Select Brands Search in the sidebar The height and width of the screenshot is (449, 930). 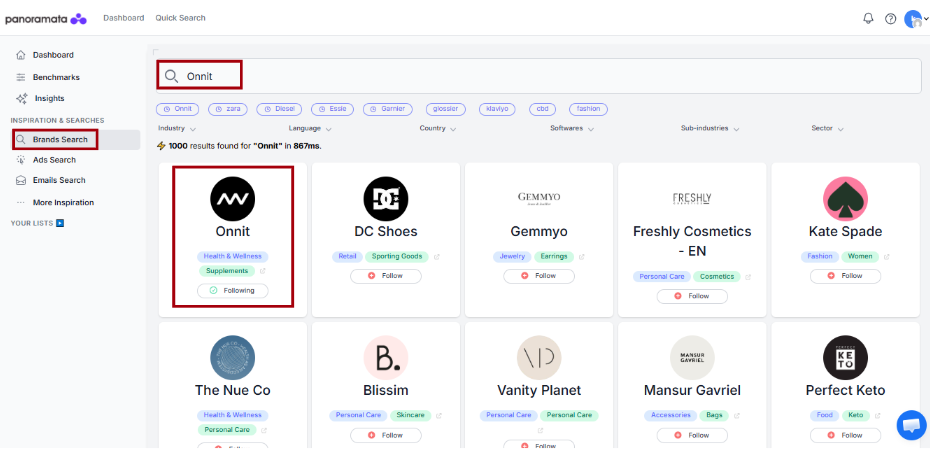pos(77,139)
